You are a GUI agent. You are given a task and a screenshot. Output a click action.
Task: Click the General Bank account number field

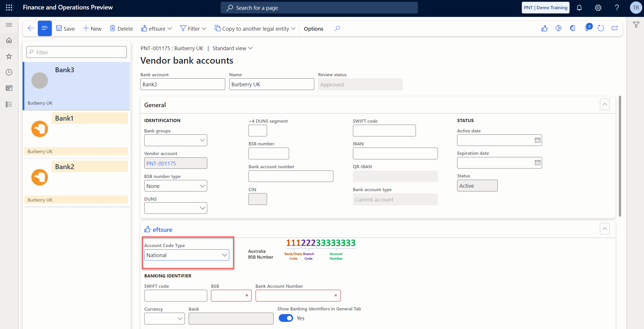291,176
